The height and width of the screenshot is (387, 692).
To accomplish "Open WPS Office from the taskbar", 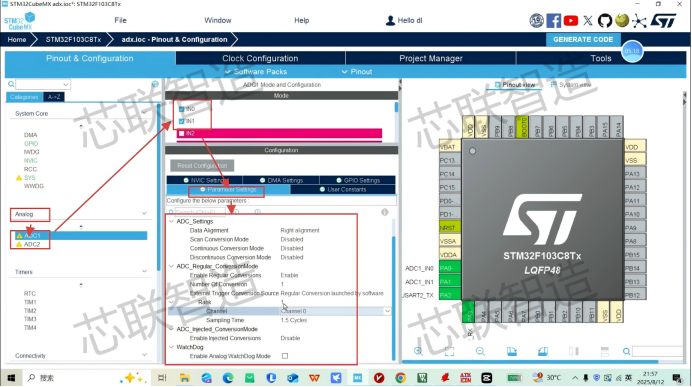I will click(314, 378).
